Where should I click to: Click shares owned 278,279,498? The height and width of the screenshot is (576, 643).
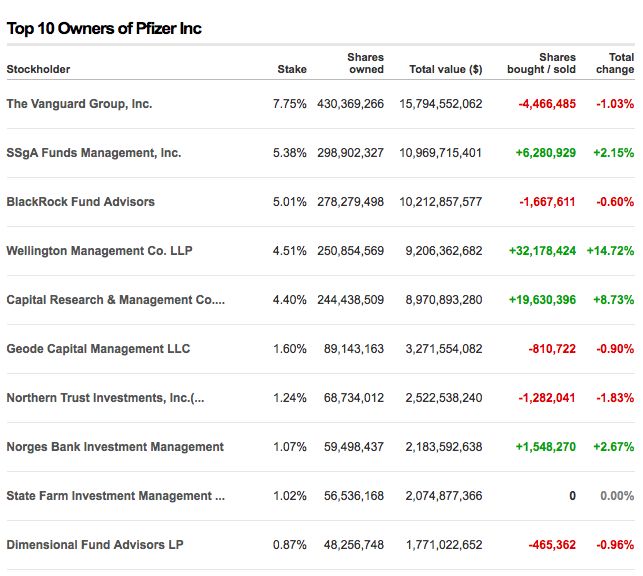(351, 202)
